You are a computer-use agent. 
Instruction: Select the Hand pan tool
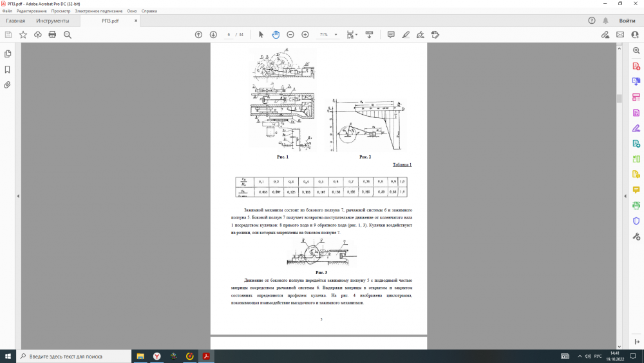tap(276, 35)
